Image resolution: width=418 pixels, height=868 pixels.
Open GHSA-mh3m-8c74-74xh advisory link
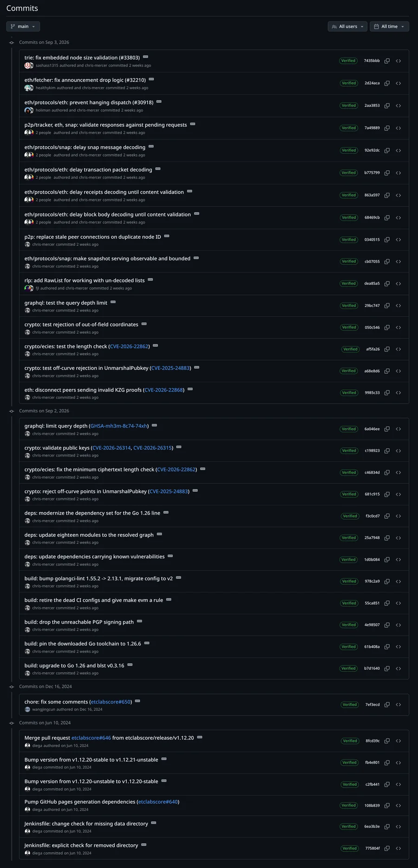118,426
